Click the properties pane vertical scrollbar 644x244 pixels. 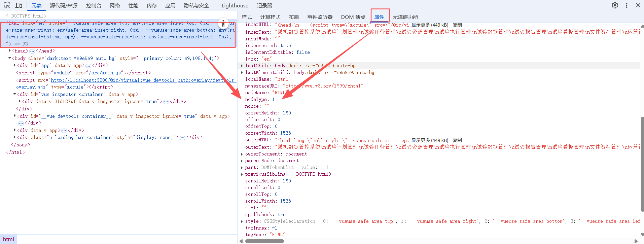pos(642,164)
